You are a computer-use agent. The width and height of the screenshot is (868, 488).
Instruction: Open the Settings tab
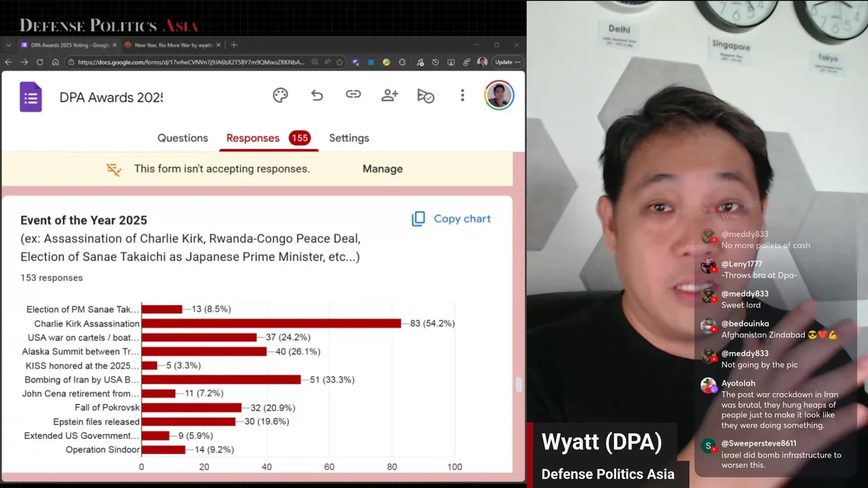click(x=349, y=138)
